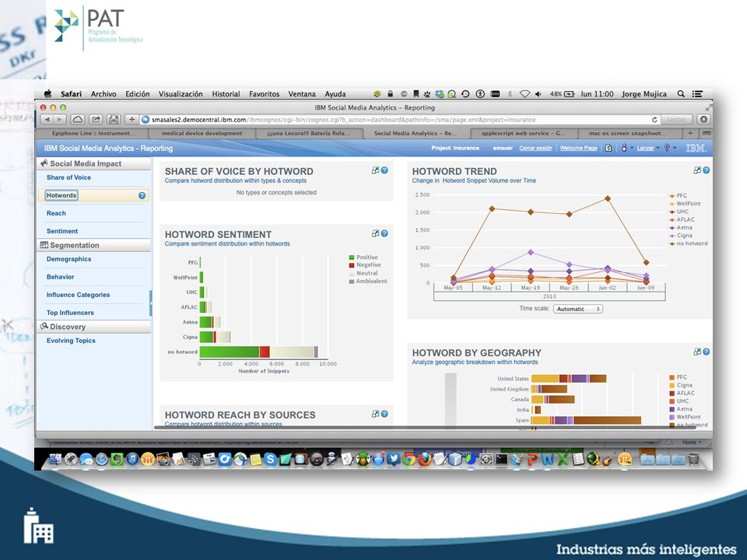Reload the page with the refresh icon
747x560 pixels.
(x=654, y=120)
